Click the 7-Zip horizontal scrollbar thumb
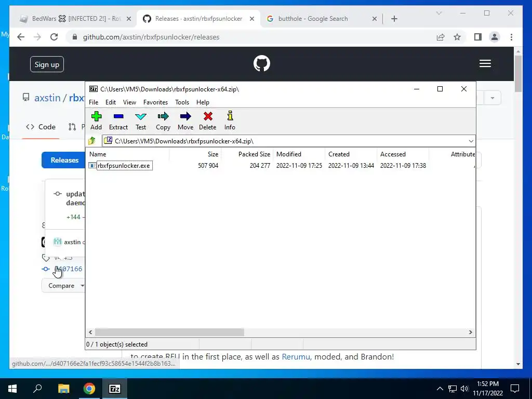Screen dimensions: 532x399 point(169,332)
